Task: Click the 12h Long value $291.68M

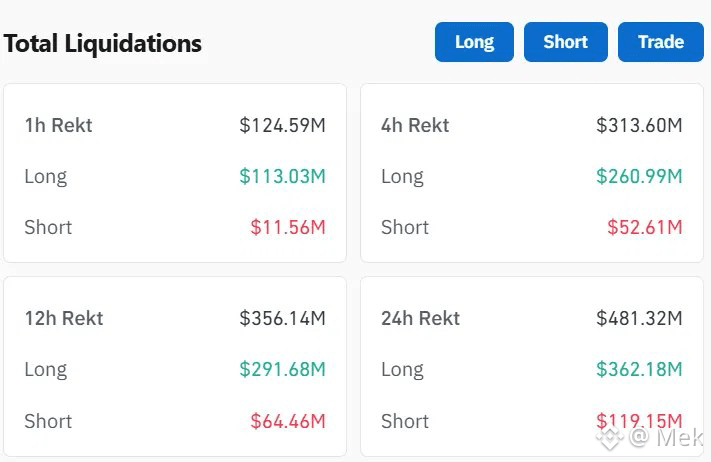Action: point(282,369)
